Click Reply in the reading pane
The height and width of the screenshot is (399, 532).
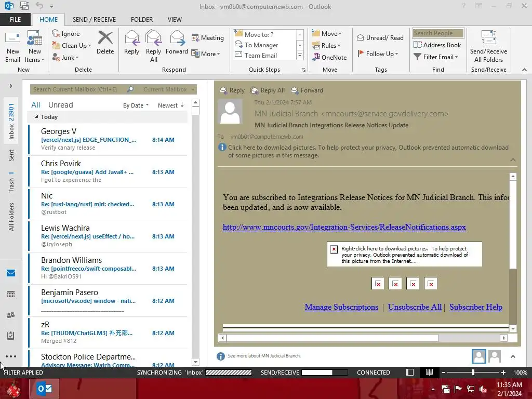(232, 90)
